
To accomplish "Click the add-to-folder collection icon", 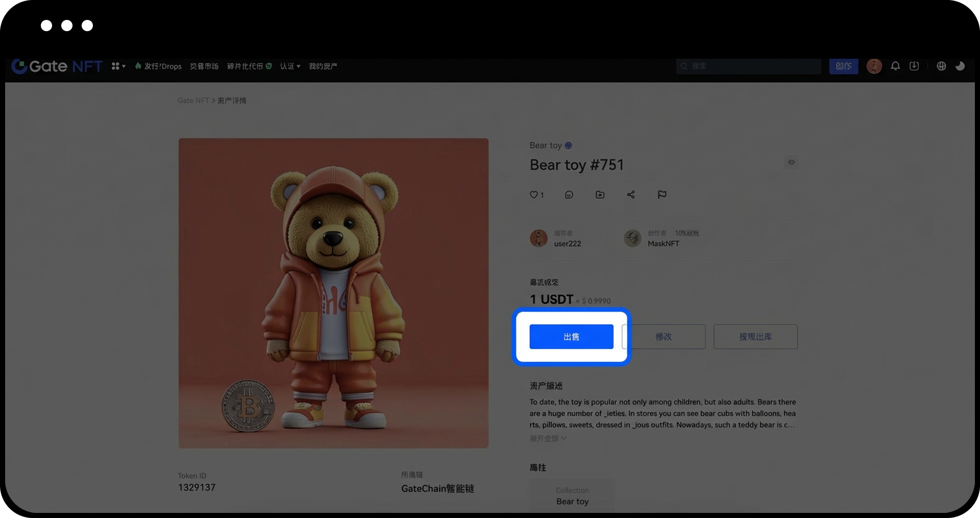I will click(600, 195).
